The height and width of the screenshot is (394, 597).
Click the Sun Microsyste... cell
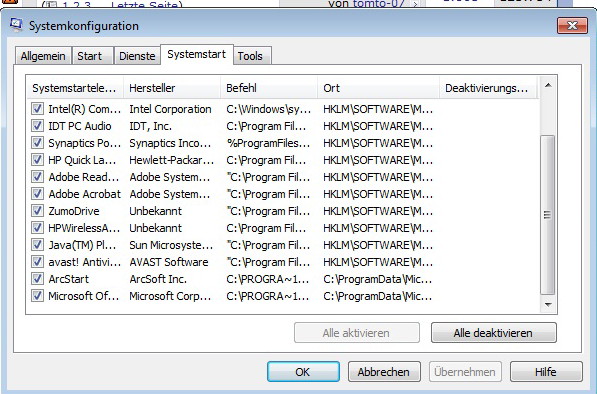click(x=171, y=245)
